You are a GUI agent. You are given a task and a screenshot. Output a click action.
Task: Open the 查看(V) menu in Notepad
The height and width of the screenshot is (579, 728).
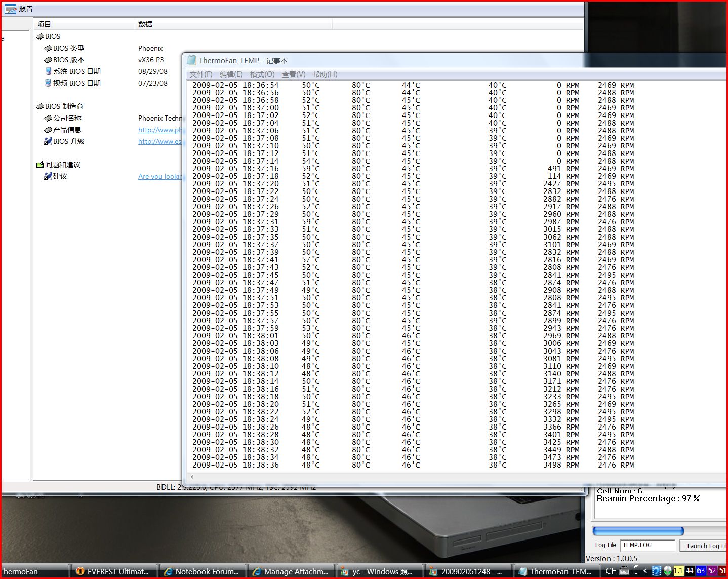coord(294,74)
